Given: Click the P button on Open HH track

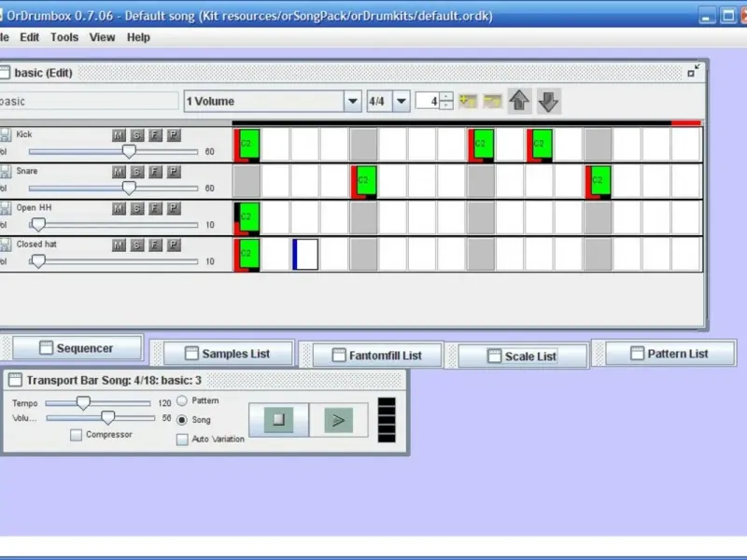Looking at the screenshot, I should pos(174,208).
